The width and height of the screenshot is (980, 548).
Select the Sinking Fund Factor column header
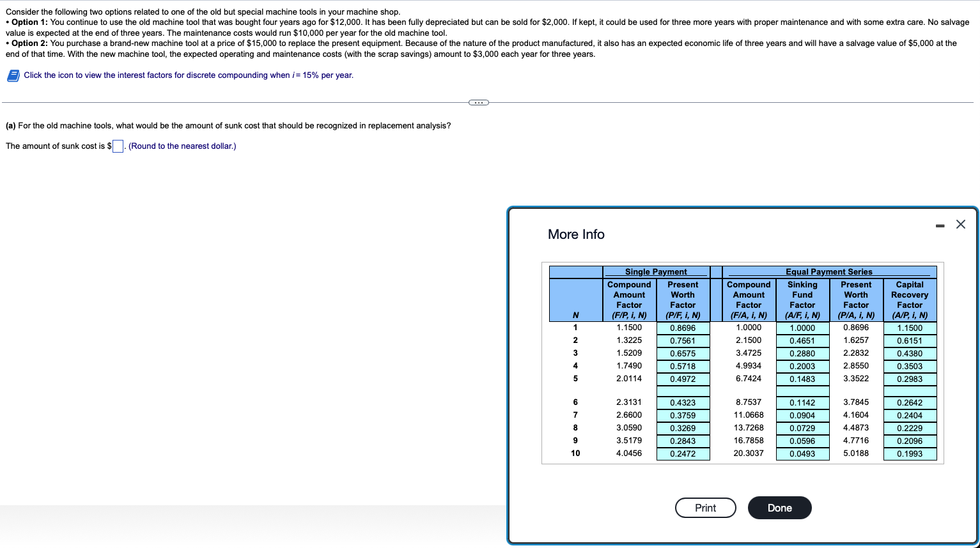(x=802, y=300)
